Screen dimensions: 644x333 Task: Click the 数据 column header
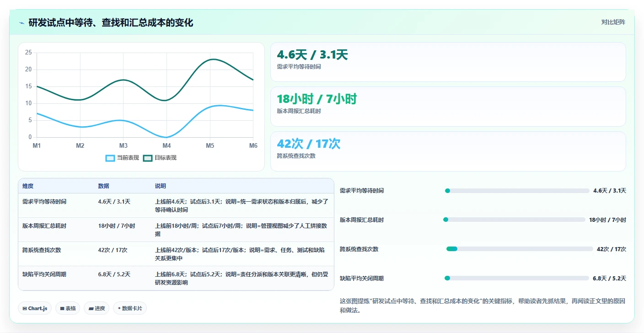(103, 186)
